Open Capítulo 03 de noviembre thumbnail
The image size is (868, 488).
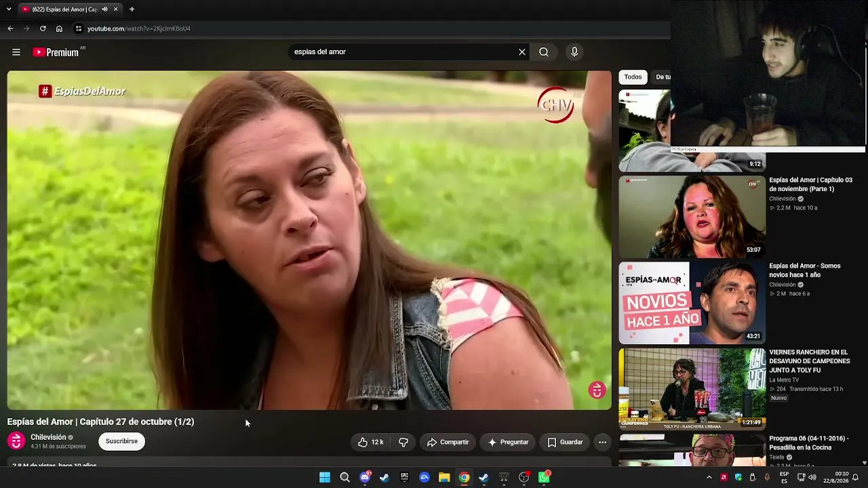(692, 217)
